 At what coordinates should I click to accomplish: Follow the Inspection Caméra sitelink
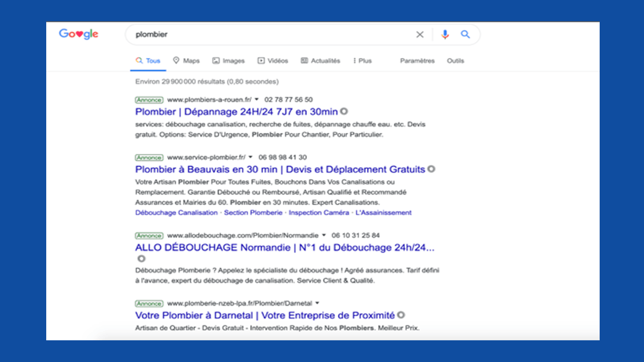coord(319,213)
